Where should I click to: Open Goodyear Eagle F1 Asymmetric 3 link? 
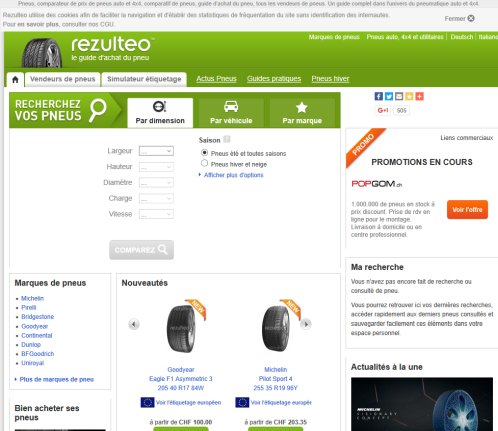click(x=181, y=379)
